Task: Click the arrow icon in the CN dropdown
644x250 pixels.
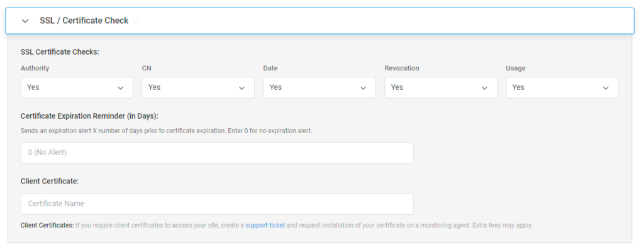Action: click(x=242, y=88)
